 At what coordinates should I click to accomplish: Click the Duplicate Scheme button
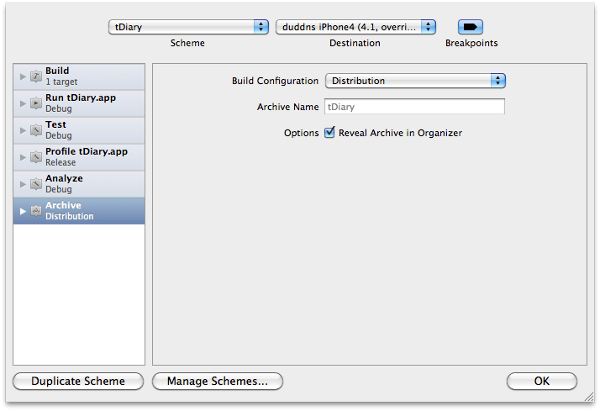tap(78, 381)
